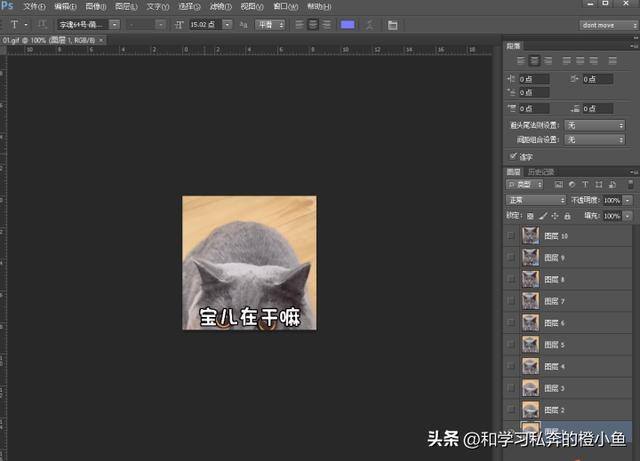Toggle the layer filtering switch
The image size is (640, 461).
pyautogui.click(x=631, y=184)
